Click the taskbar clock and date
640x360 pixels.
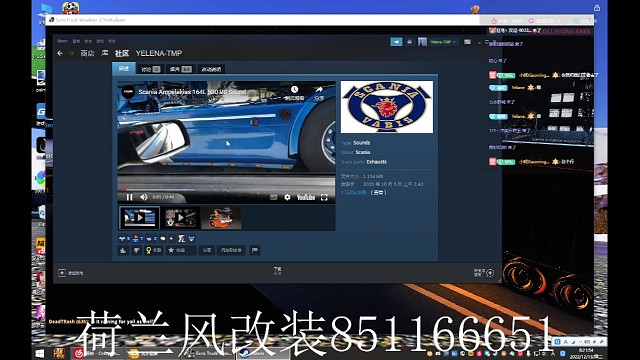(586, 353)
